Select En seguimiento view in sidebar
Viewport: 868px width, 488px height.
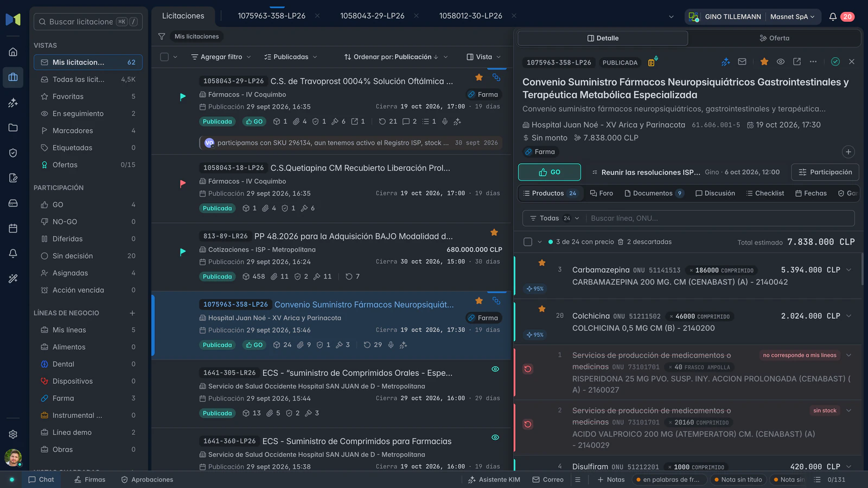pyautogui.click(x=88, y=113)
